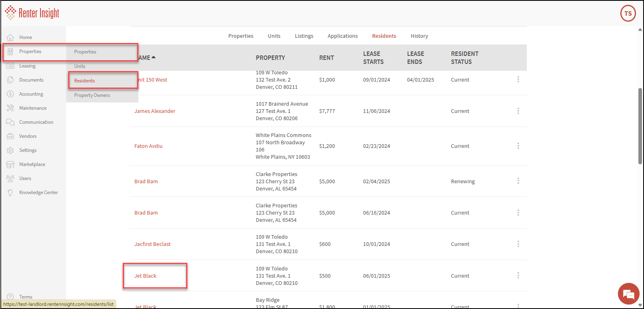
Task: Click the Settings gear icon
Action: (10, 150)
